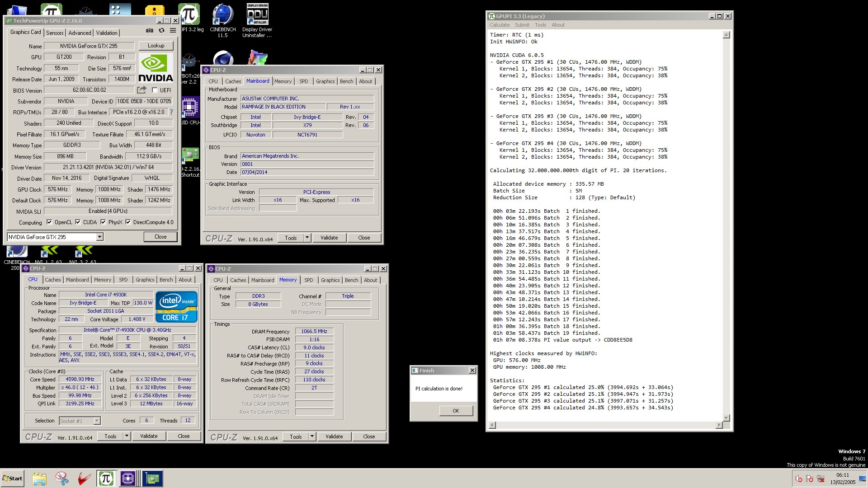868x488 pixels.
Task: Take a GPU-Z screenshot with the camera icon
Action: click(x=149, y=31)
